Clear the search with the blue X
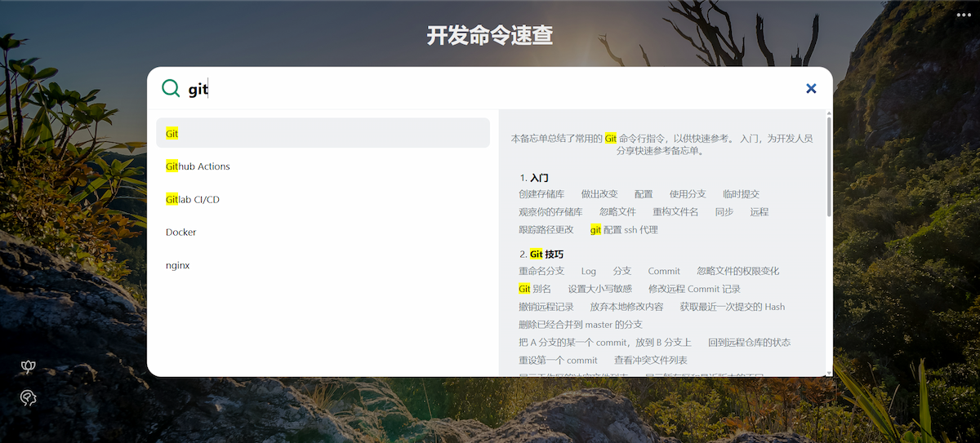980x443 pixels. click(x=811, y=88)
